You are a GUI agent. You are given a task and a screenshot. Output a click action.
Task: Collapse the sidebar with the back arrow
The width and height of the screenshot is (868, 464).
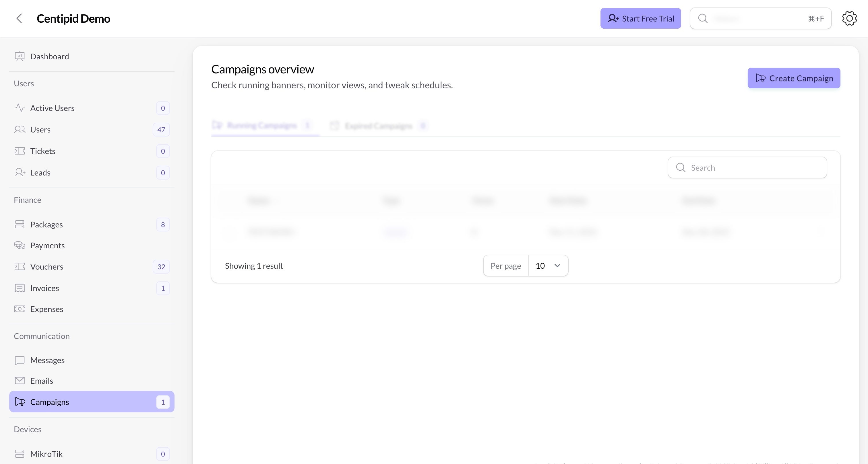point(19,19)
